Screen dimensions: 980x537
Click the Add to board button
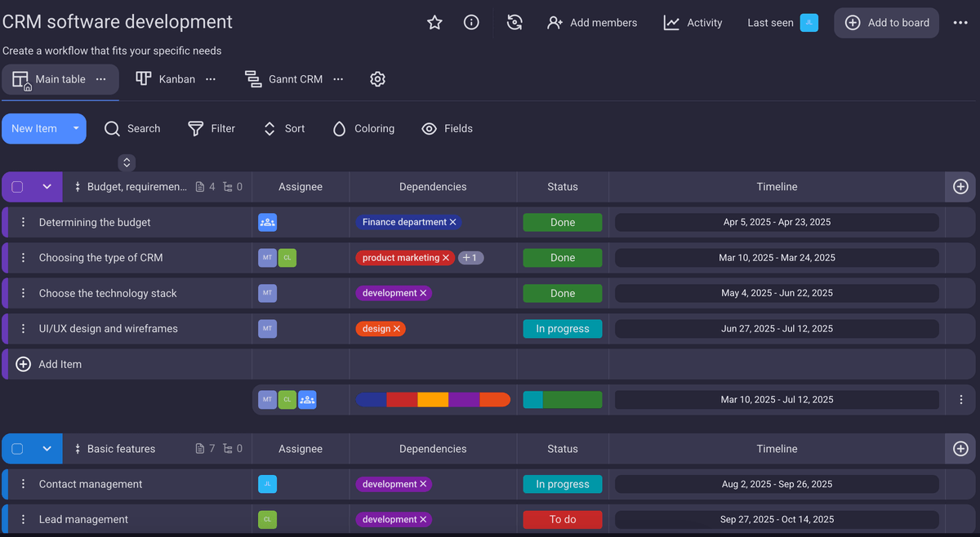coord(886,23)
